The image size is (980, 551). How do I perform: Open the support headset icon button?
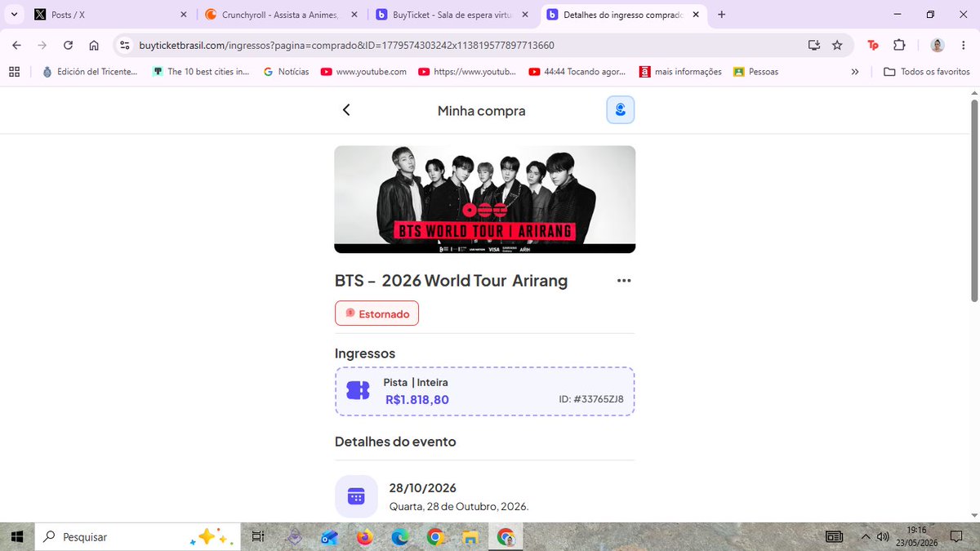621,110
